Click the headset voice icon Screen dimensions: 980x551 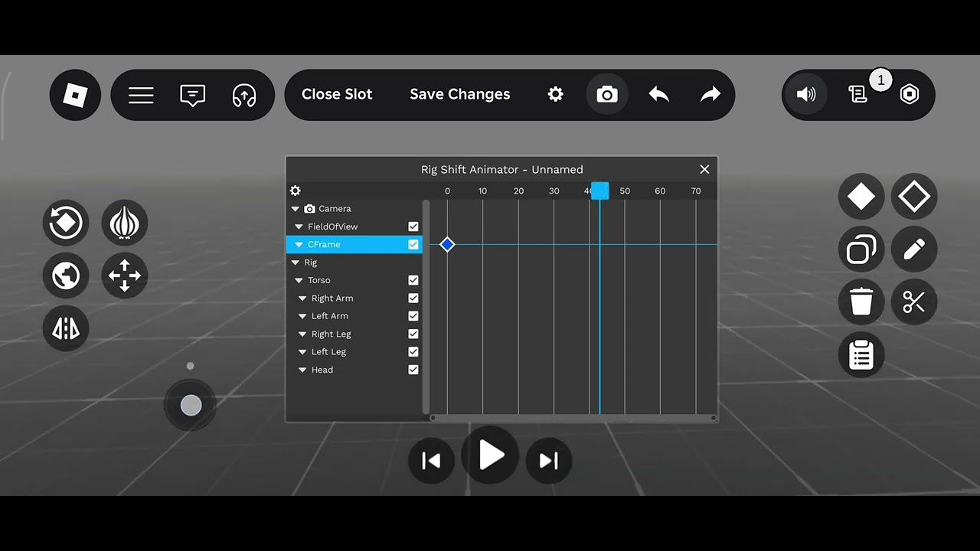244,95
